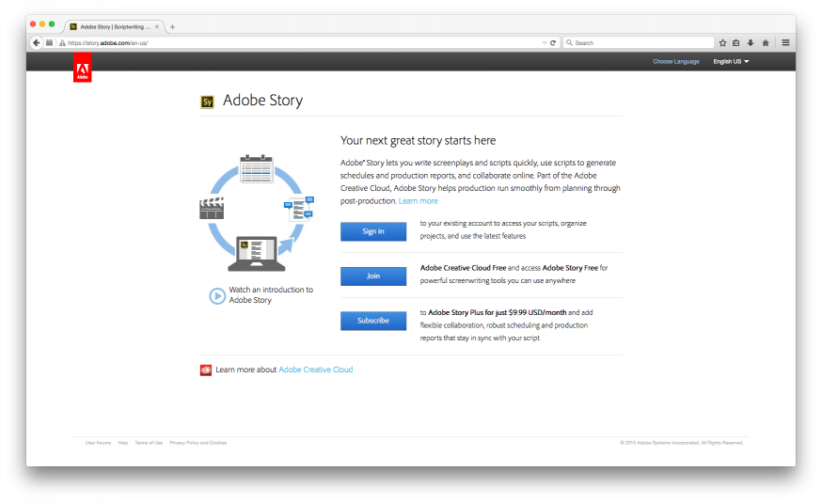Open the downloads arrow icon
Viewport: 822px width, 504px height.
pos(751,43)
